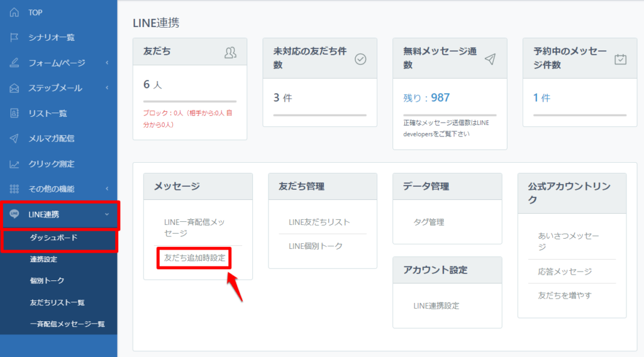The width and height of the screenshot is (644, 357).
Task: Click the home icon beside TOP
Action: click(x=14, y=13)
